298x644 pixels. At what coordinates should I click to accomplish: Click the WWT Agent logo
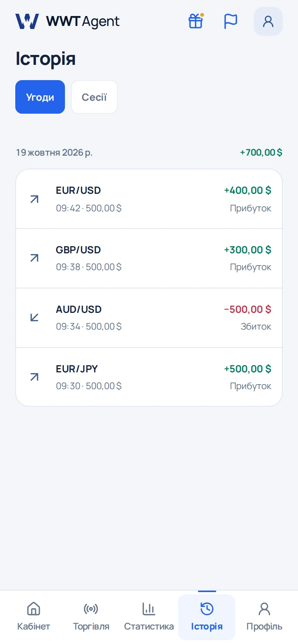[x=67, y=21]
